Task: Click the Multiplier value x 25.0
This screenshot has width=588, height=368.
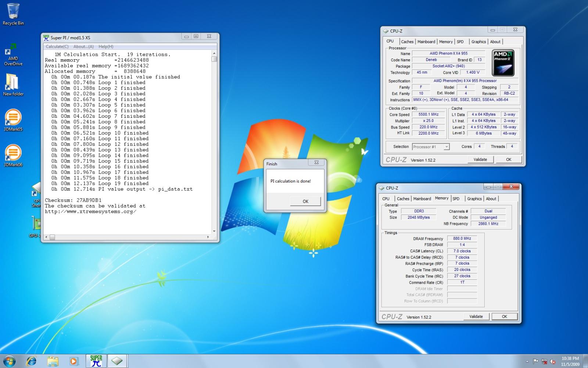Action: [x=429, y=121]
